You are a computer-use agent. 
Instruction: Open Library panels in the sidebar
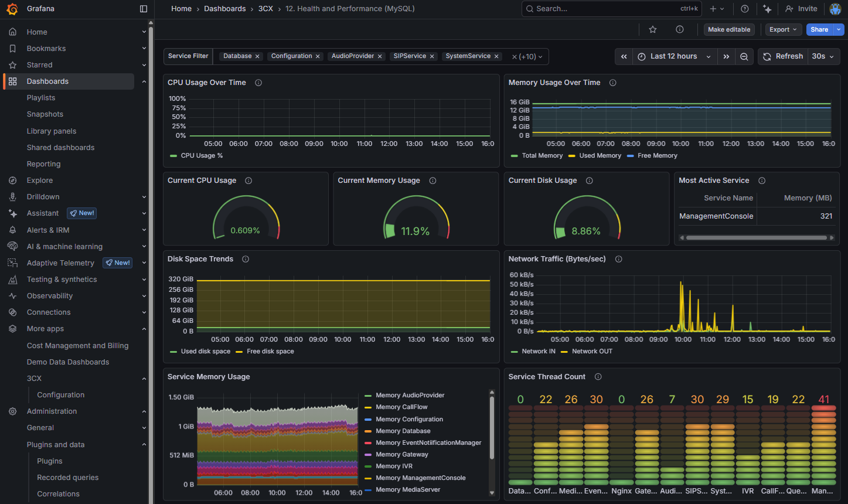click(x=52, y=131)
